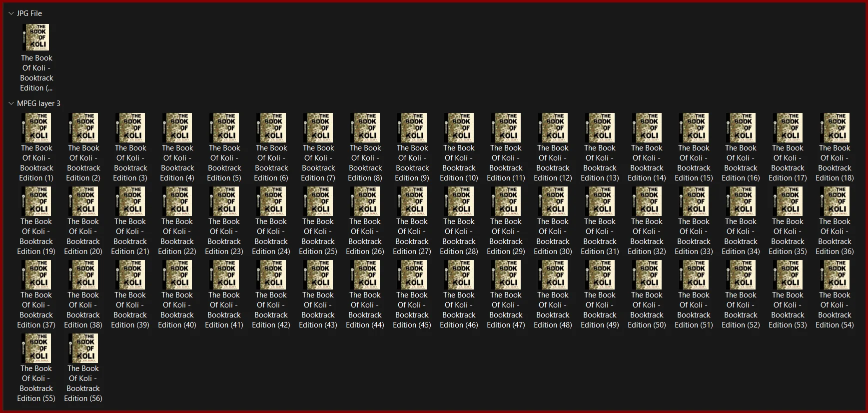Image resolution: width=868 pixels, height=413 pixels.
Task: Click thumbnail of Booktrack Edition (36)
Action: pos(835,201)
